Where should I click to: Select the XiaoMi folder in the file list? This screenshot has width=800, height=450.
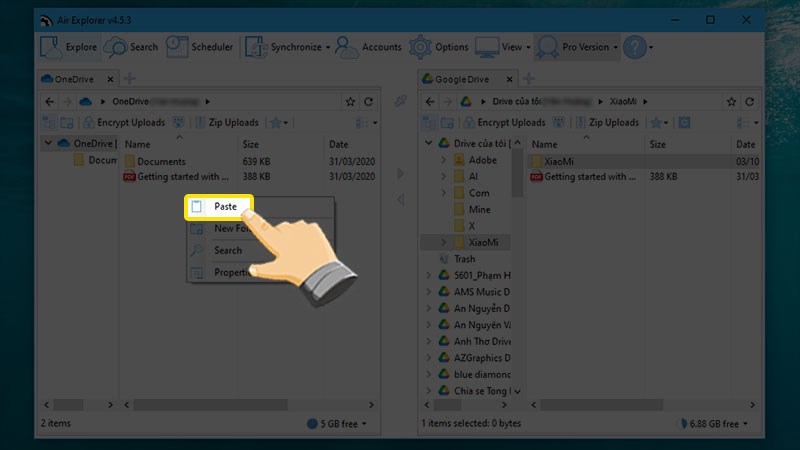click(x=558, y=161)
